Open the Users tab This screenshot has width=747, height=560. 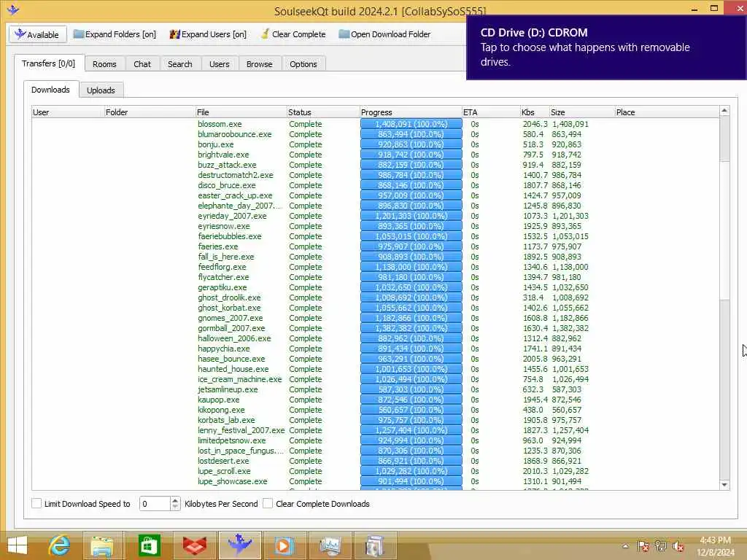point(219,64)
